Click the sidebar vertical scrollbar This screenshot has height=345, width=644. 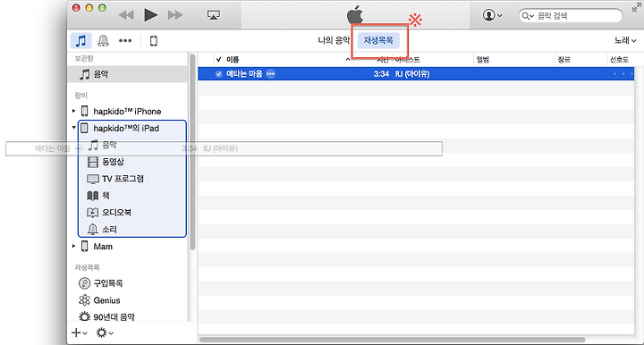192,152
